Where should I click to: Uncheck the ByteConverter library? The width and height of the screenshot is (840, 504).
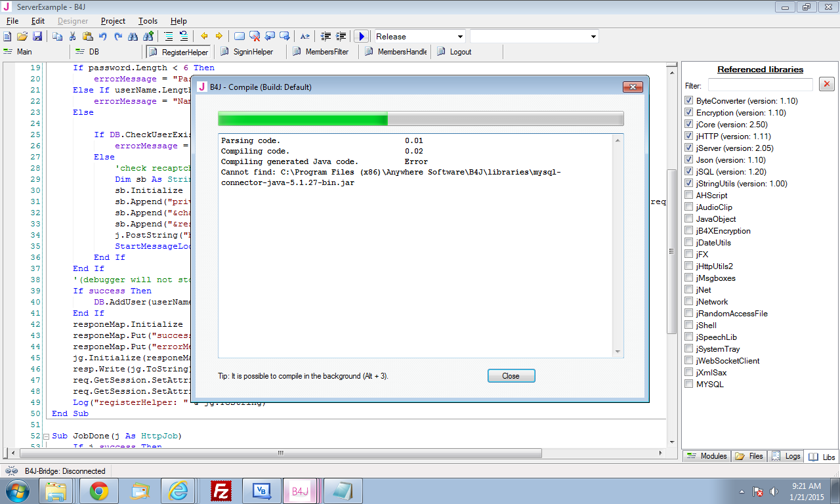[688, 101]
